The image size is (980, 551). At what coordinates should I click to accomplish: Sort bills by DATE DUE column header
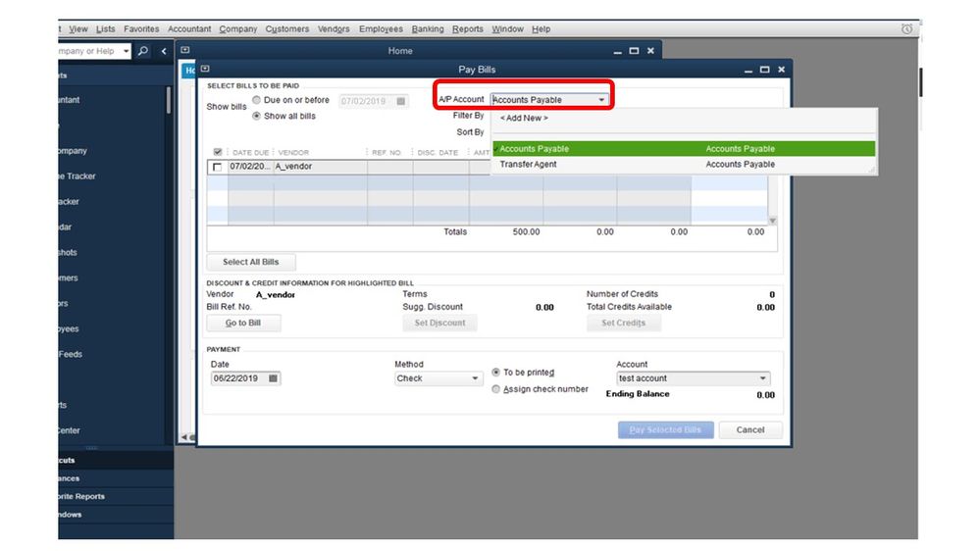pyautogui.click(x=250, y=152)
